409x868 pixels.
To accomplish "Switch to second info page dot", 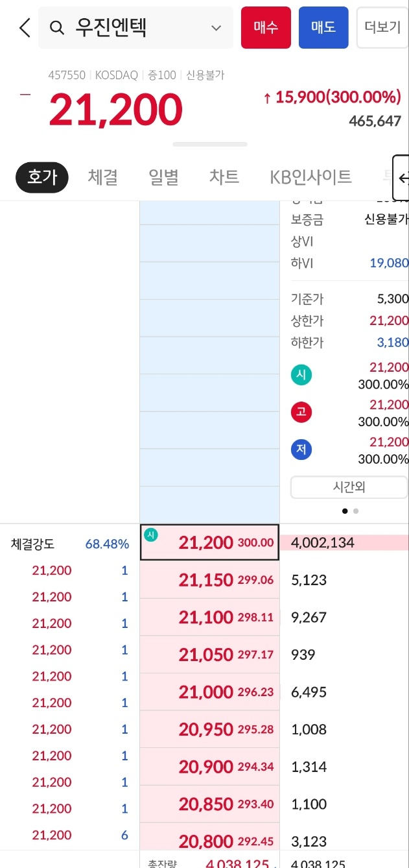I will [x=356, y=511].
